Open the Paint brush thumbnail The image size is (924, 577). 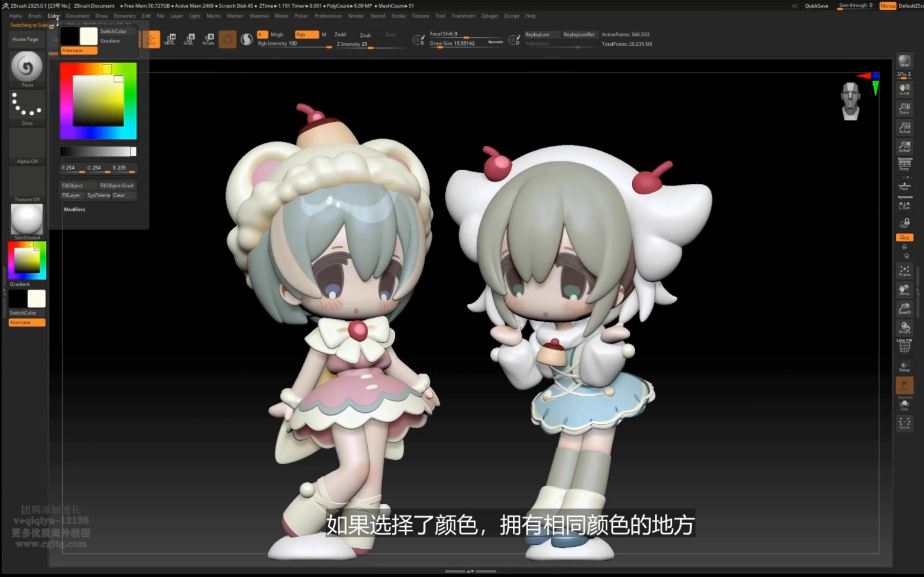point(27,68)
